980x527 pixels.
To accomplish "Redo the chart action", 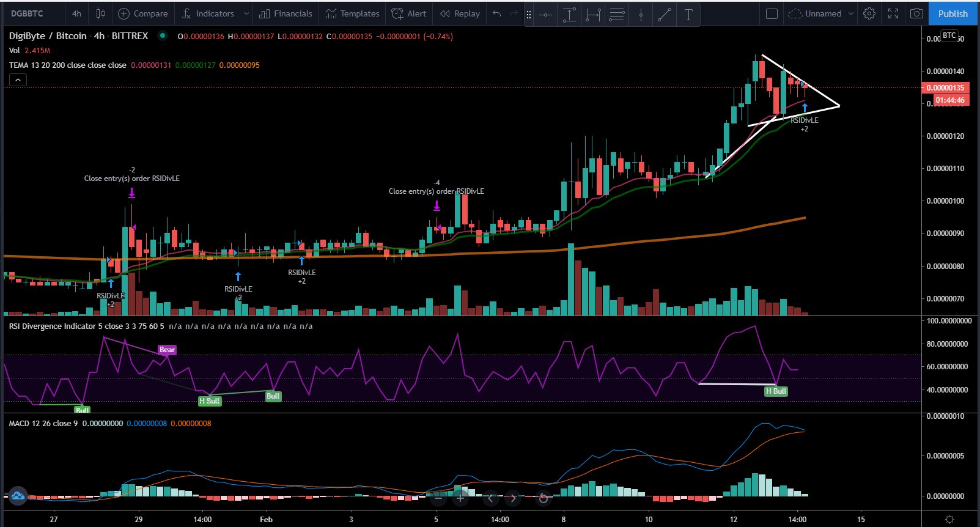I will (514, 13).
